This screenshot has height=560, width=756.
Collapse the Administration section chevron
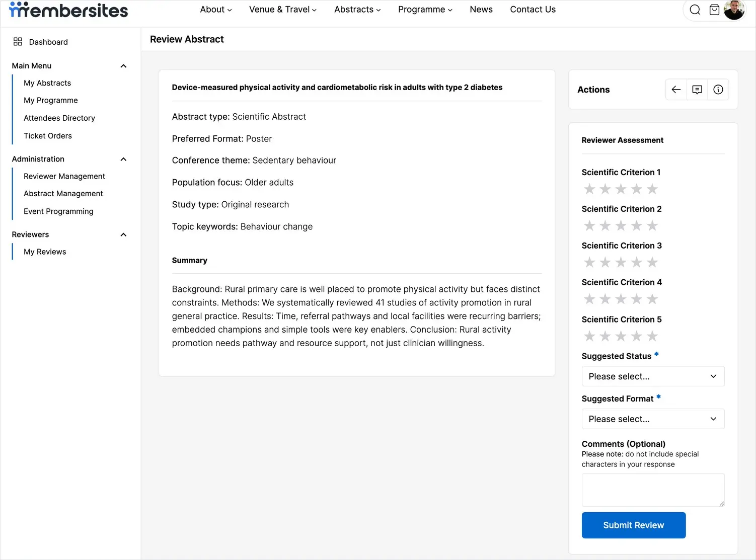click(x=123, y=159)
